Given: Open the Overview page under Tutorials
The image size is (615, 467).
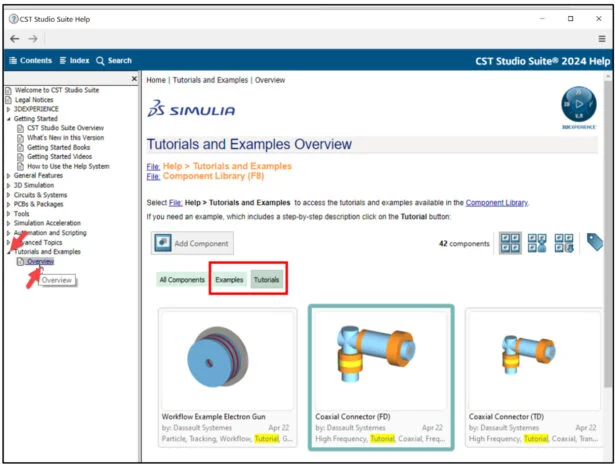Looking at the screenshot, I should tap(40, 262).
